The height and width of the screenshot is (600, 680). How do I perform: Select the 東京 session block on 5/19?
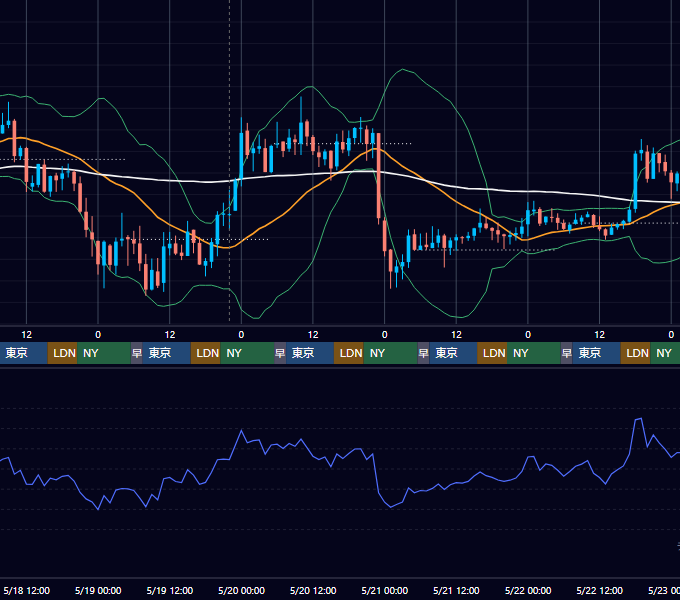pos(167,353)
